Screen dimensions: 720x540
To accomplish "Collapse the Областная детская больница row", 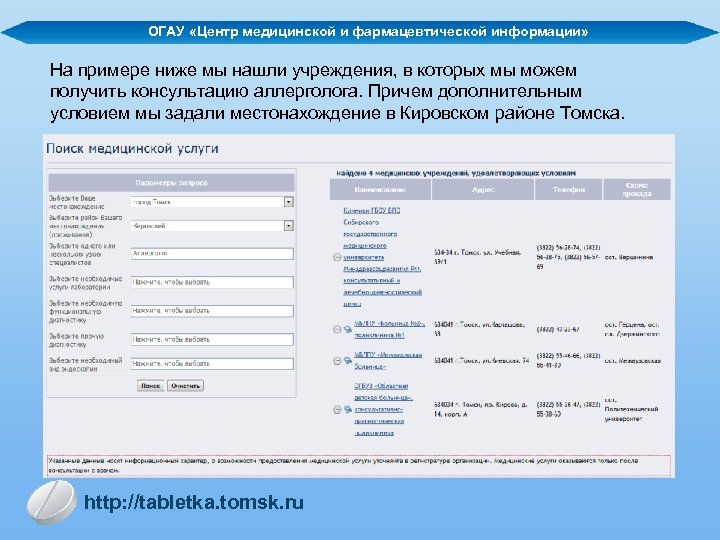I will click(337, 410).
